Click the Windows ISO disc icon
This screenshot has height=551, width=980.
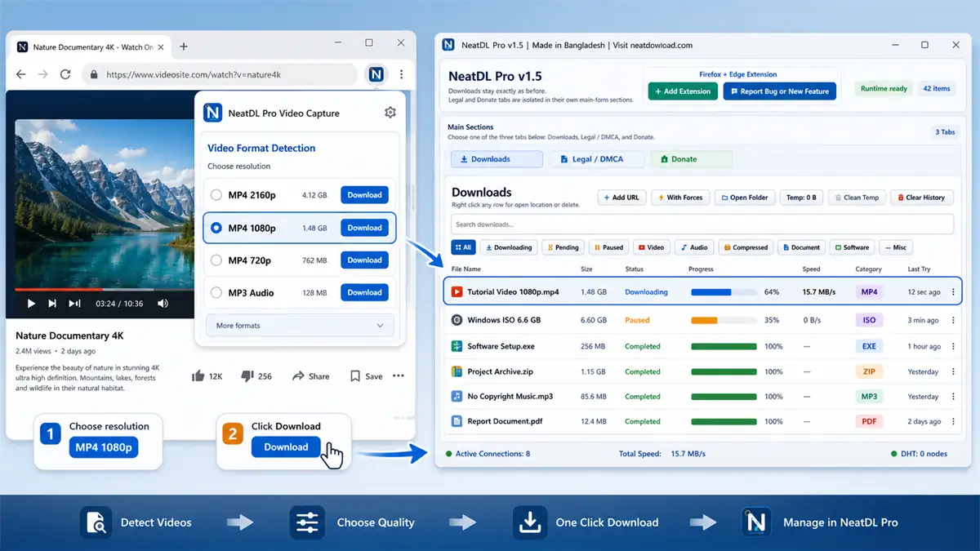pos(457,320)
